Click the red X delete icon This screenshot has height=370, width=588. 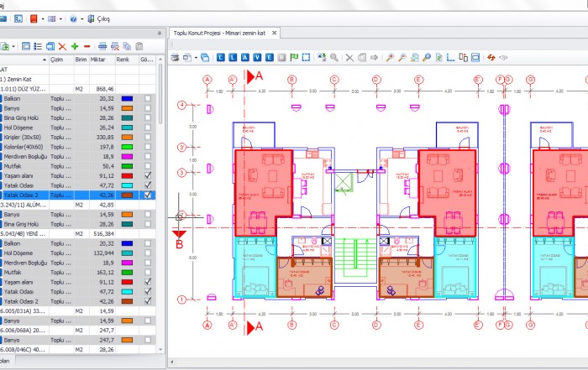(63, 46)
